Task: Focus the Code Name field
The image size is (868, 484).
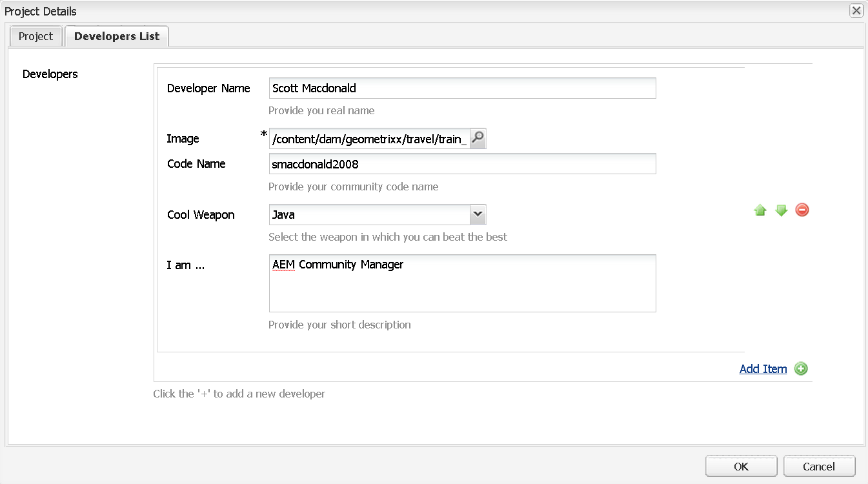Action: click(462, 164)
